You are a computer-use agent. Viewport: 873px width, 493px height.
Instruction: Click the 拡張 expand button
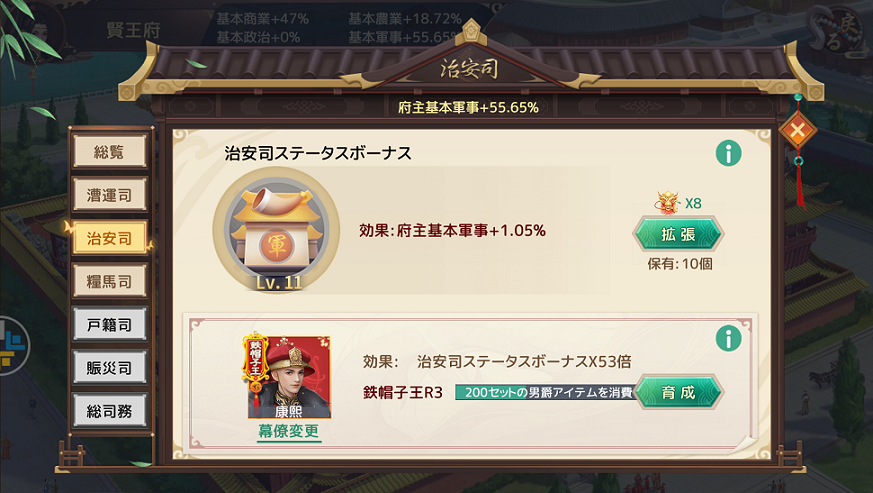point(678,234)
